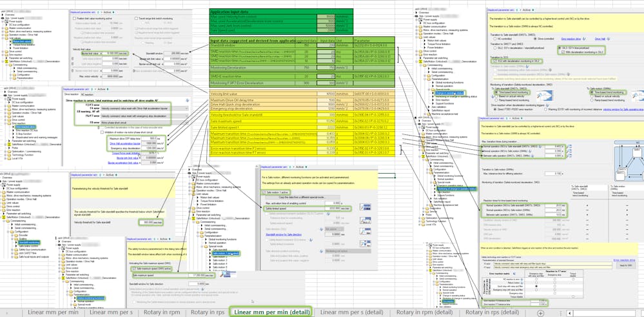Add a new sheet with the plus icon
644x317 pixels.
pos(540,313)
